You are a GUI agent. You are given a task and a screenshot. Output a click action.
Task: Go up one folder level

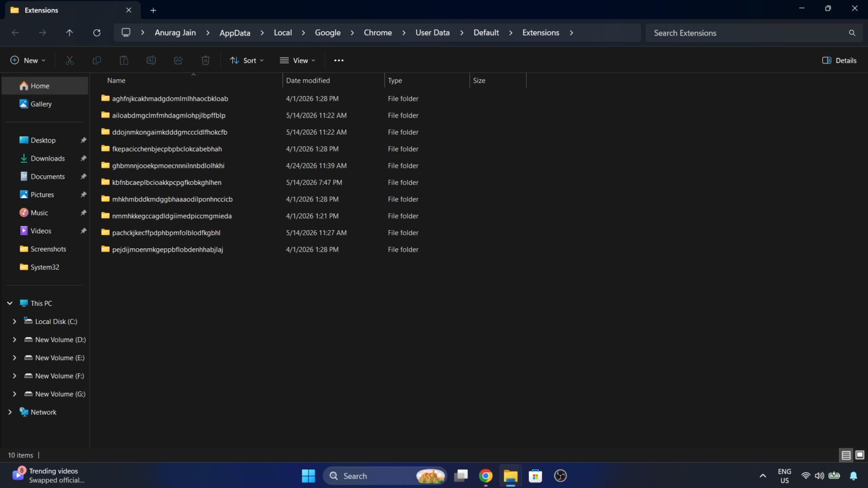70,33
